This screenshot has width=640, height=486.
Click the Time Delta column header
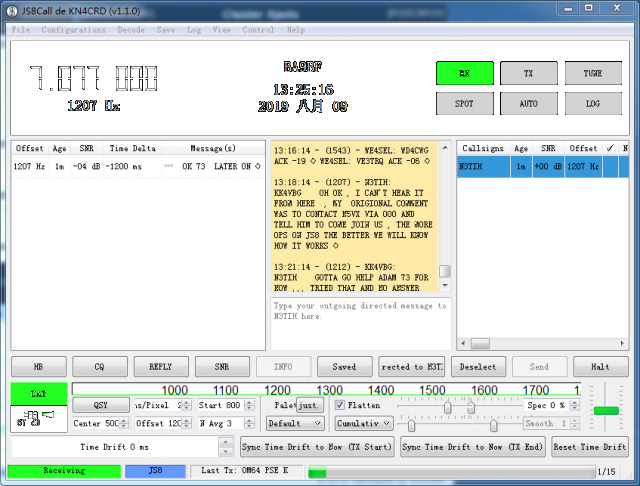133,148
